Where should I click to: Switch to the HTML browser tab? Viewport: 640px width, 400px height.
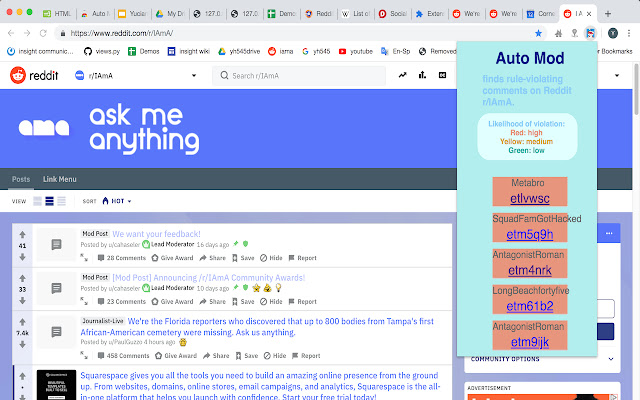57,13
